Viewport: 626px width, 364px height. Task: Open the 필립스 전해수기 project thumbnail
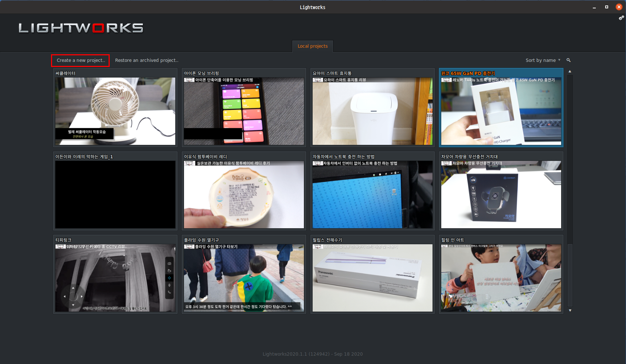click(372, 278)
